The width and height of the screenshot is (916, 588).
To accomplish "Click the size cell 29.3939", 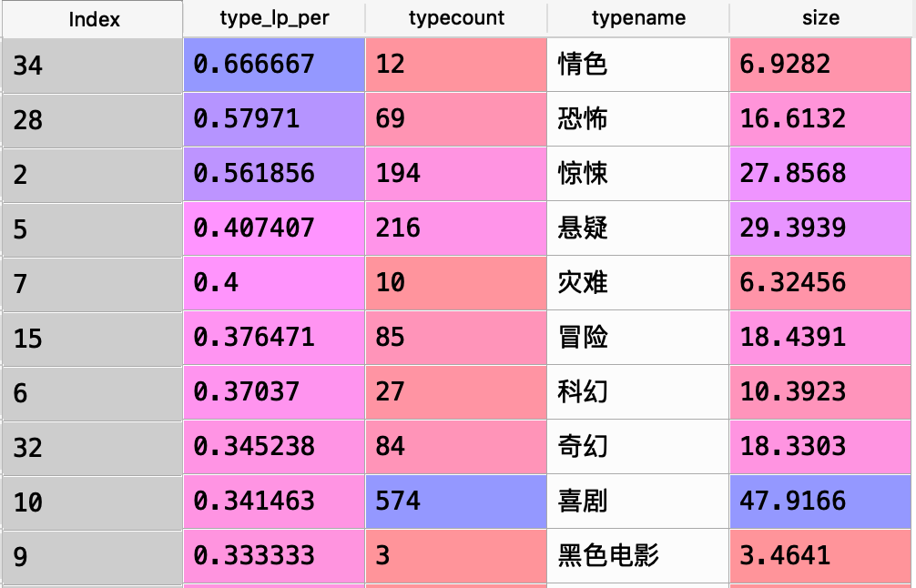I will [820, 228].
